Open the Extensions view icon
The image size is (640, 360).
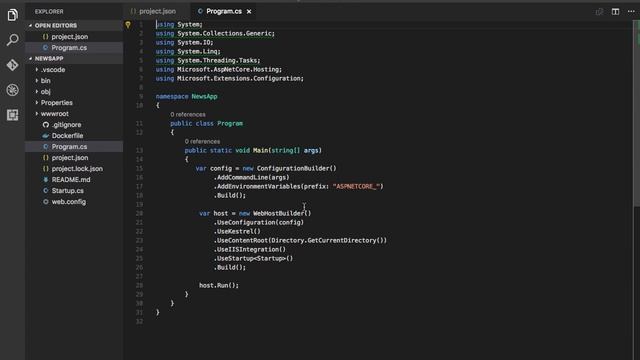point(12,115)
